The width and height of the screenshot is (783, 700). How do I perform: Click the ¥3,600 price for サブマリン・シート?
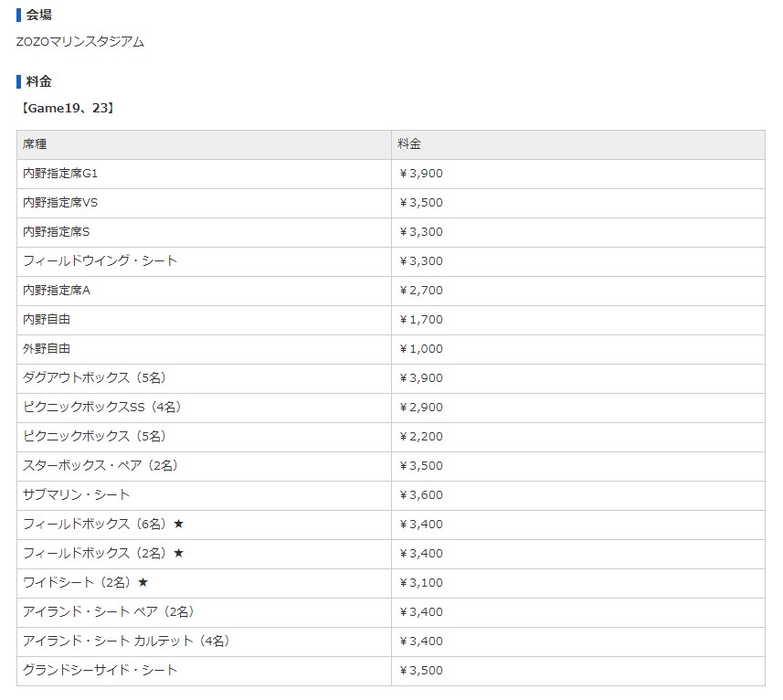point(420,494)
